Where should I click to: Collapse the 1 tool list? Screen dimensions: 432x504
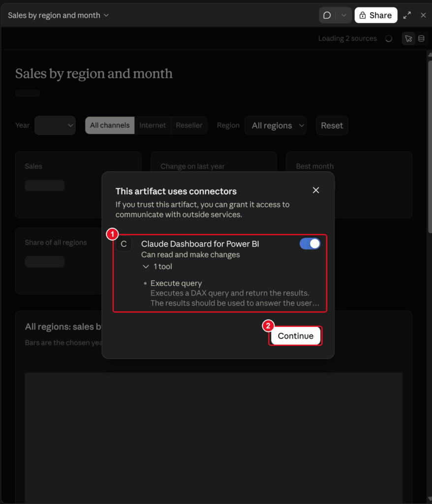[157, 266]
